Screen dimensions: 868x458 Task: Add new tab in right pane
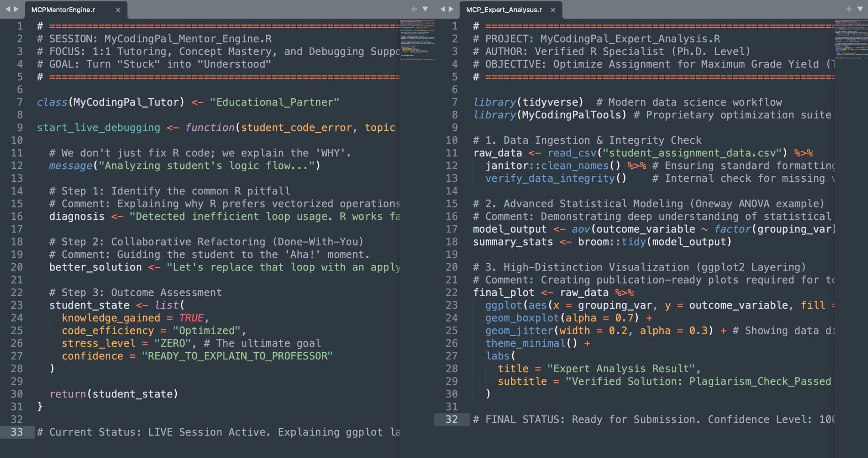coord(848,9)
